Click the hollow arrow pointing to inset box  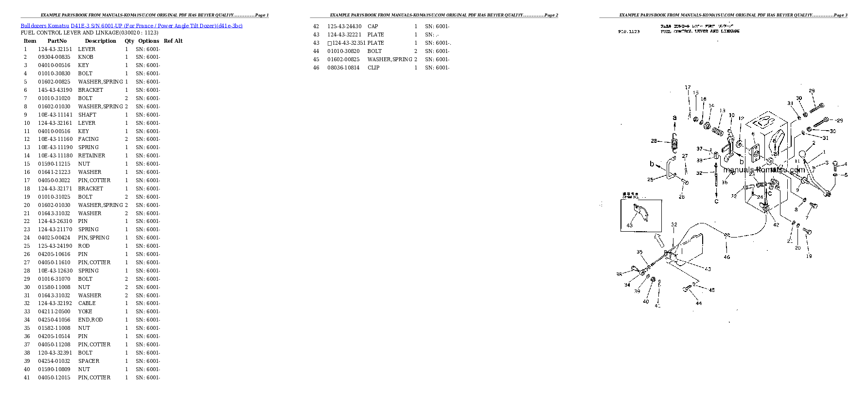coord(659,240)
